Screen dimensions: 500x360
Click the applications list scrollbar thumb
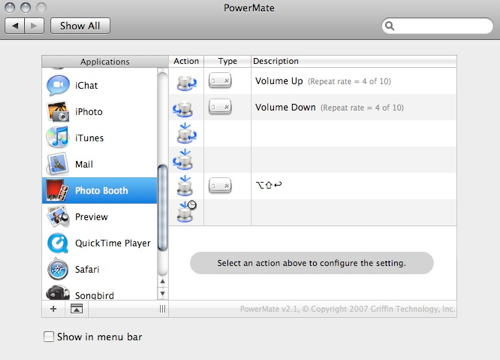tap(162, 207)
